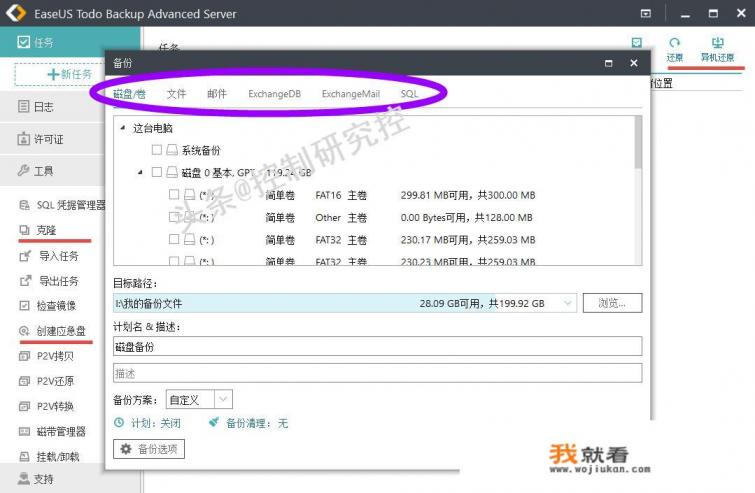This screenshot has width=755, height=493.
Task: Select 230.17 MB可用 volume size text
Action: pyautogui.click(x=468, y=239)
